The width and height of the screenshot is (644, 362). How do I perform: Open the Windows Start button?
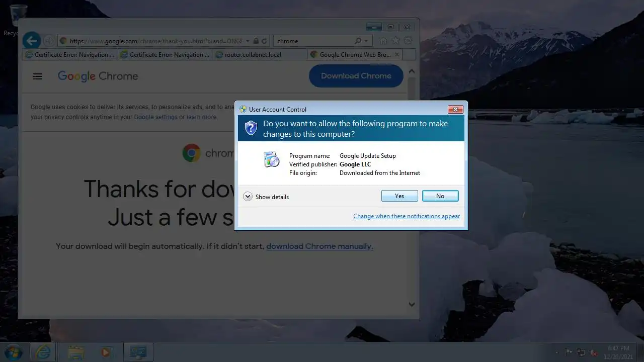(13, 352)
